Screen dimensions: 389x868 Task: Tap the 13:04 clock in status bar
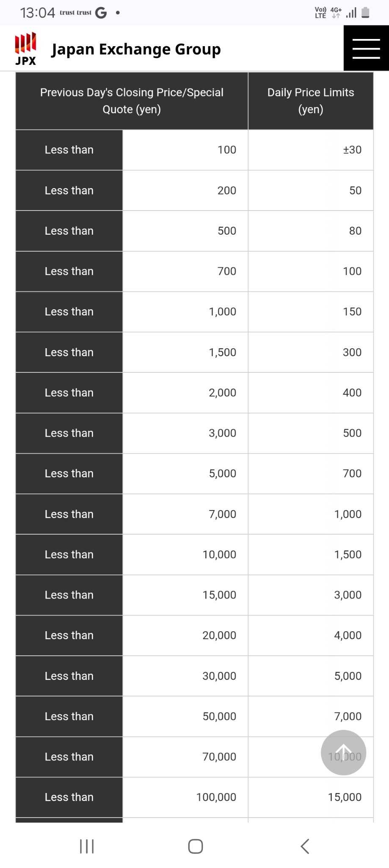pos(37,13)
